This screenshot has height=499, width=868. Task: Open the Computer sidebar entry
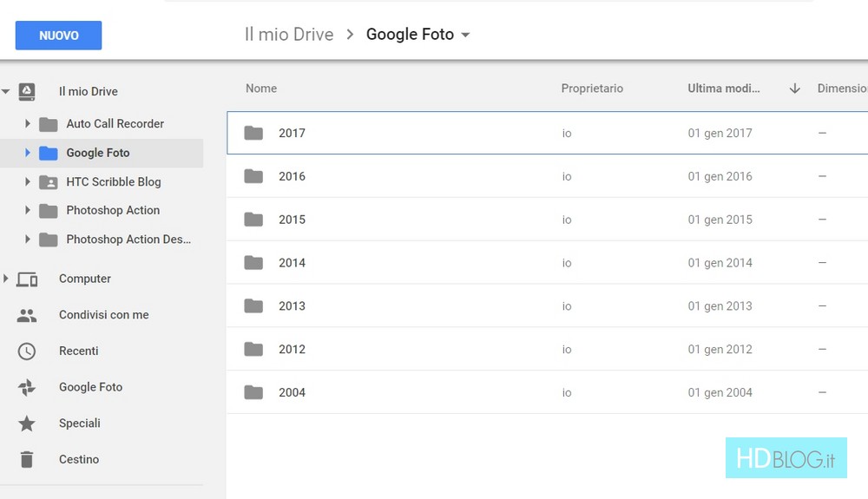(85, 279)
